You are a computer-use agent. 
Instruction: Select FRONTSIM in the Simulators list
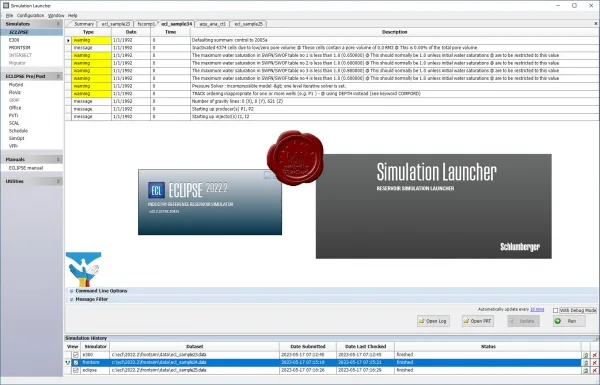pyautogui.click(x=20, y=47)
